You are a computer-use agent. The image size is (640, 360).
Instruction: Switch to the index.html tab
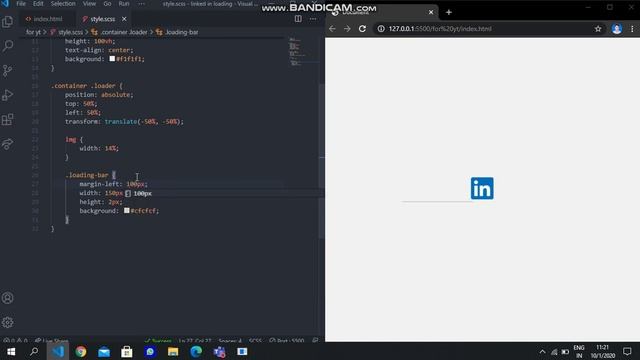tap(44, 19)
